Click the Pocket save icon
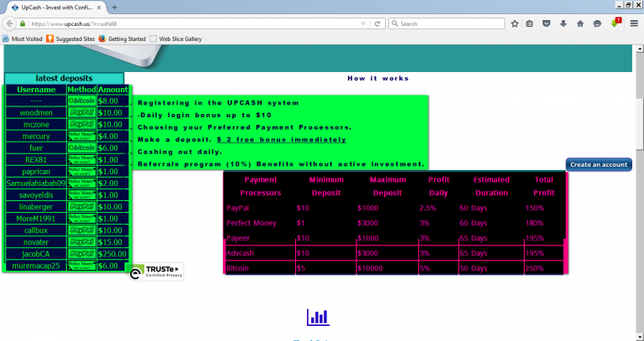Image resolution: width=644 pixels, height=341 pixels. [547, 23]
